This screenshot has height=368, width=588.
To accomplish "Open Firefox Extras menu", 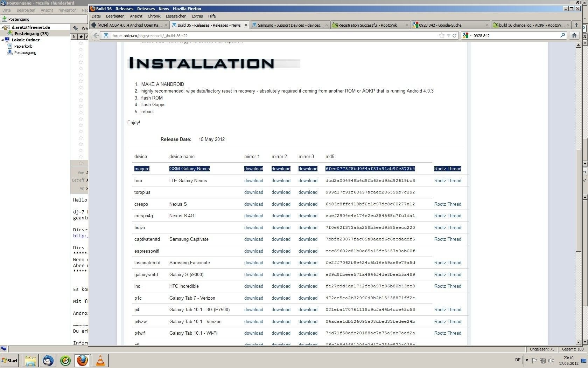I will tap(197, 16).
